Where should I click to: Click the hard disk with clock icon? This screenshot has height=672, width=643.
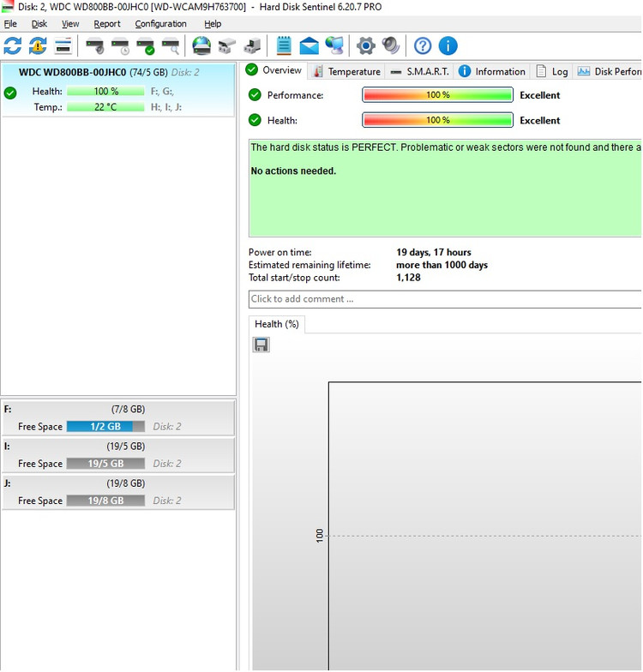pos(120,46)
